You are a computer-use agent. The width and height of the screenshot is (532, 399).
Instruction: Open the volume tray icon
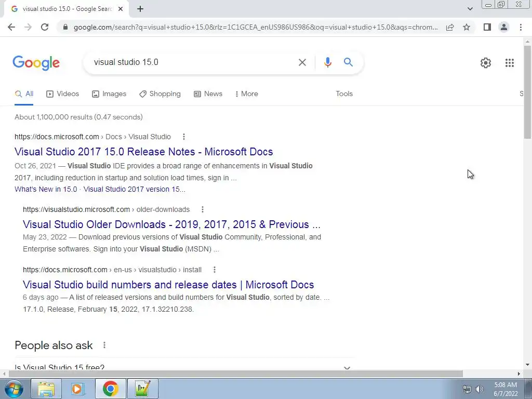pyautogui.click(x=479, y=389)
